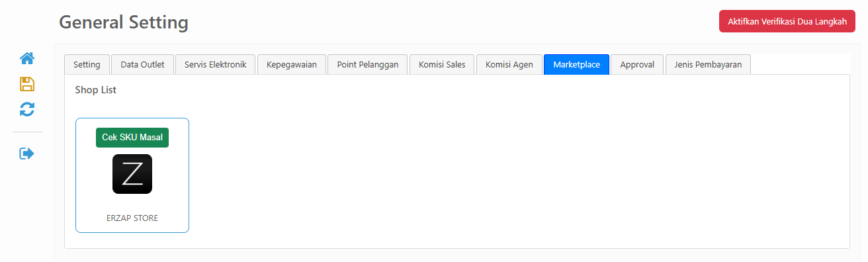Viewport: 868px width, 262px height.
Task: Click the General Setting page title
Action: point(124,22)
